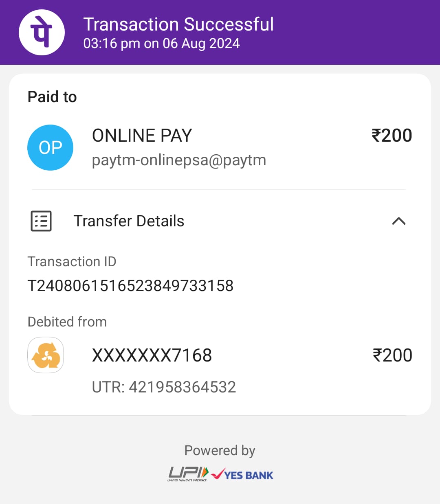
Task: Tap the Transaction Successful title
Action: point(178,24)
